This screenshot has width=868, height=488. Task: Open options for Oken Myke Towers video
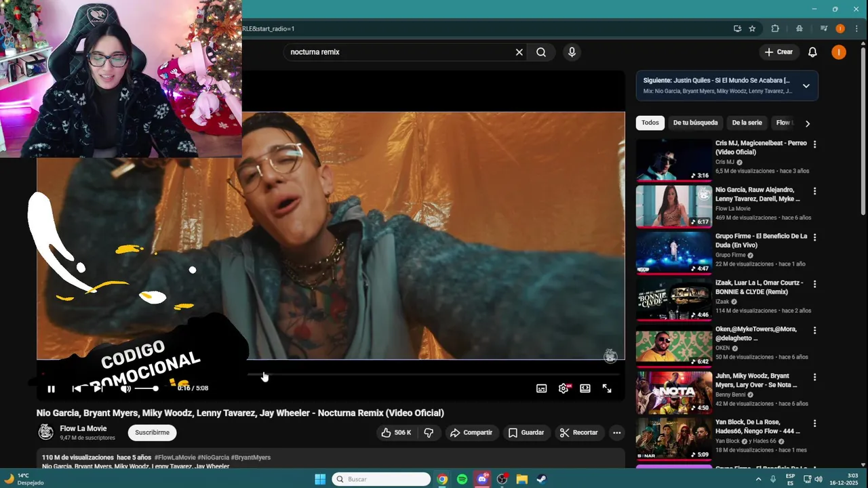[814, 330]
